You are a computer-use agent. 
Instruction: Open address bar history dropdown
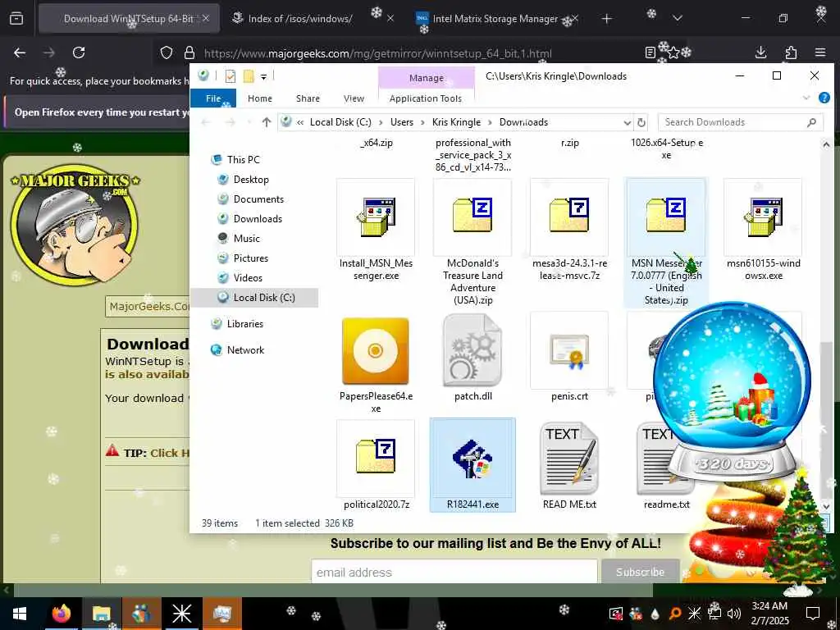coord(627,123)
